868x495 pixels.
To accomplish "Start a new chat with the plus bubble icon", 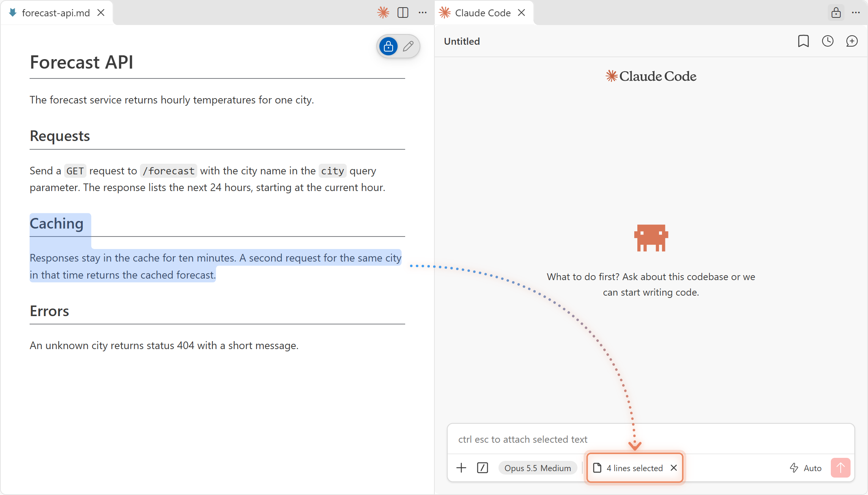I will click(852, 41).
